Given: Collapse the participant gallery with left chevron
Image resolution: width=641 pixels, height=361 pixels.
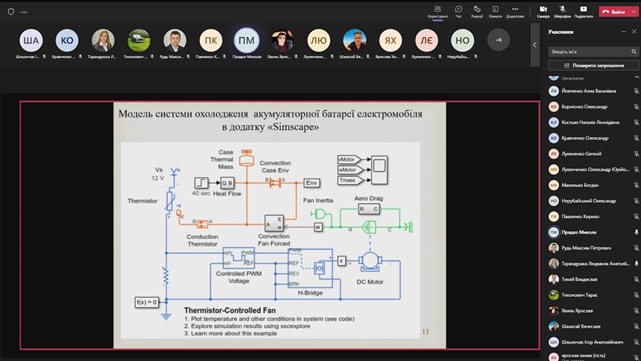Looking at the screenshot, I should pyautogui.click(x=535, y=45).
